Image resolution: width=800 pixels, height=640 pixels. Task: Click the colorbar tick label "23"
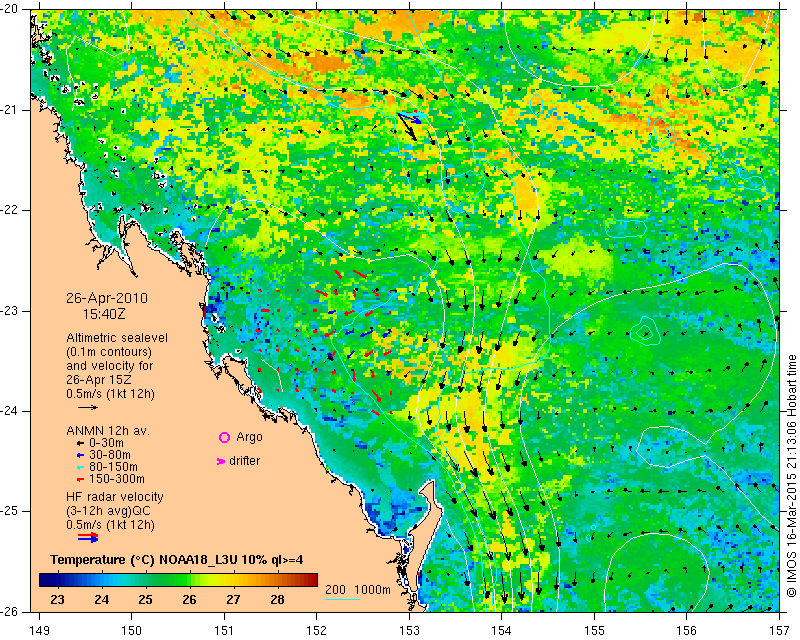(57, 599)
